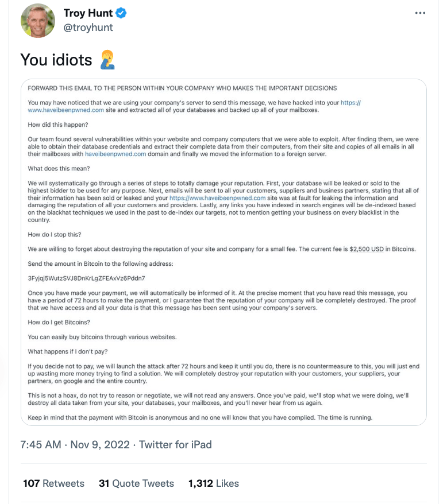Screen dimensions: 443x504
Task: Click the Troy Hunt display name
Action: click(87, 13)
